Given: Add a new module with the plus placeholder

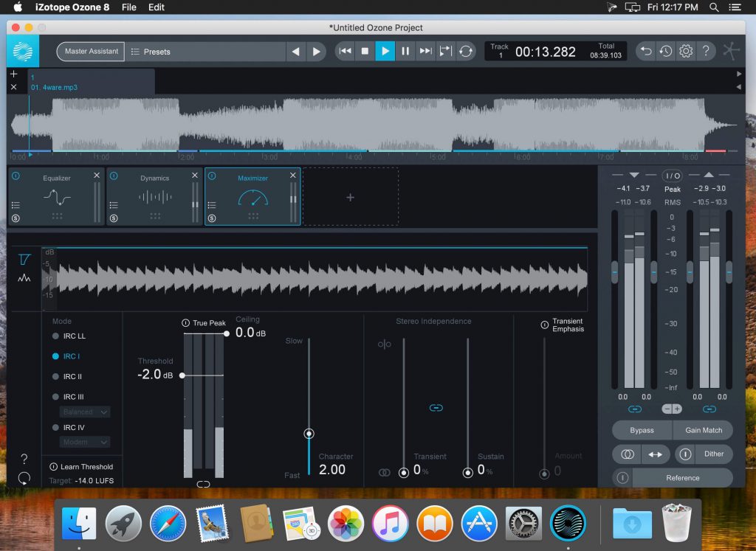Looking at the screenshot, I should [x=350, y=196].
